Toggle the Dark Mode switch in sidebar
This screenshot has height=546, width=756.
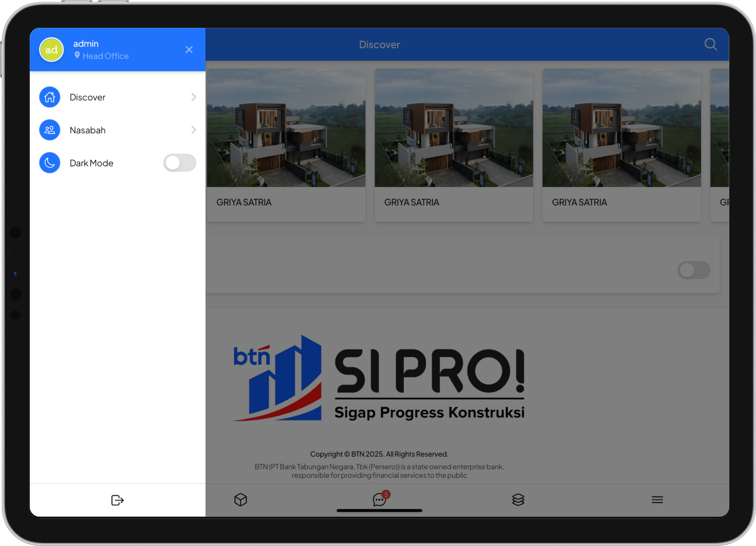[x=180, y=163]
